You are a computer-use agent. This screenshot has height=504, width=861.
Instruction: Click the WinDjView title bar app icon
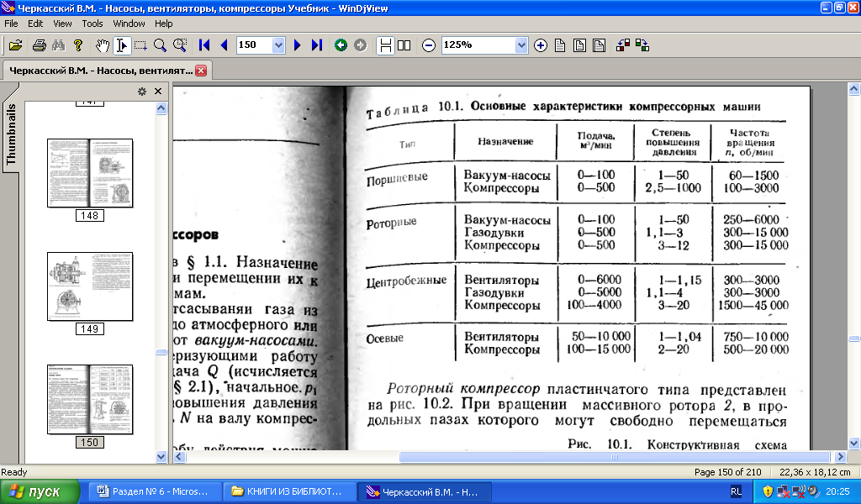click(x=8, y=8)
